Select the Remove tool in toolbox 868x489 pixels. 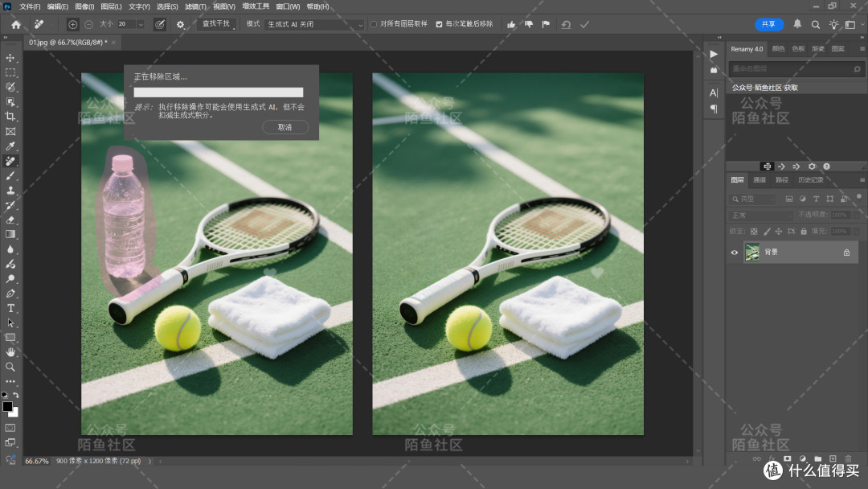point(10,161)
